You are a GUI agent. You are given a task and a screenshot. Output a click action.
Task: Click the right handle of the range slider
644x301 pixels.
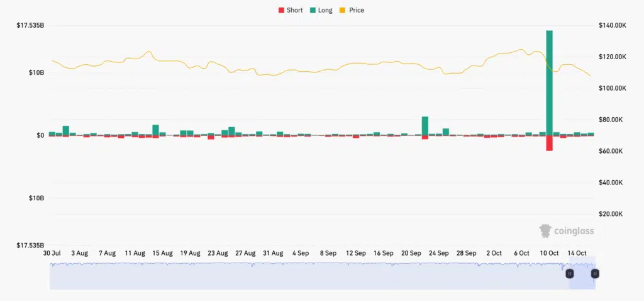pyautogui.click(x=595, y=273)
